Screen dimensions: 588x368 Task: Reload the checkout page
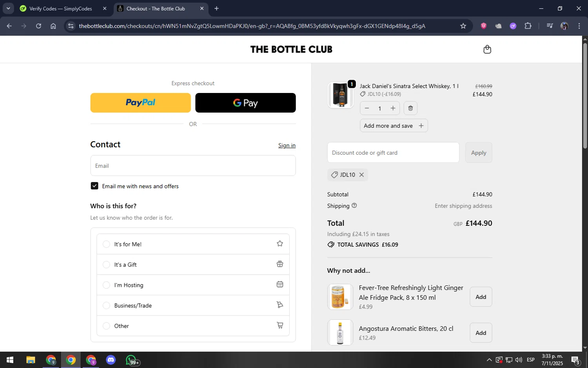tap(38, 26)
